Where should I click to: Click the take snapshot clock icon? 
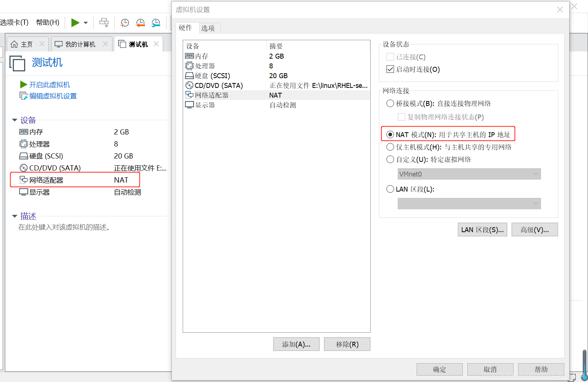coord(124,23)
